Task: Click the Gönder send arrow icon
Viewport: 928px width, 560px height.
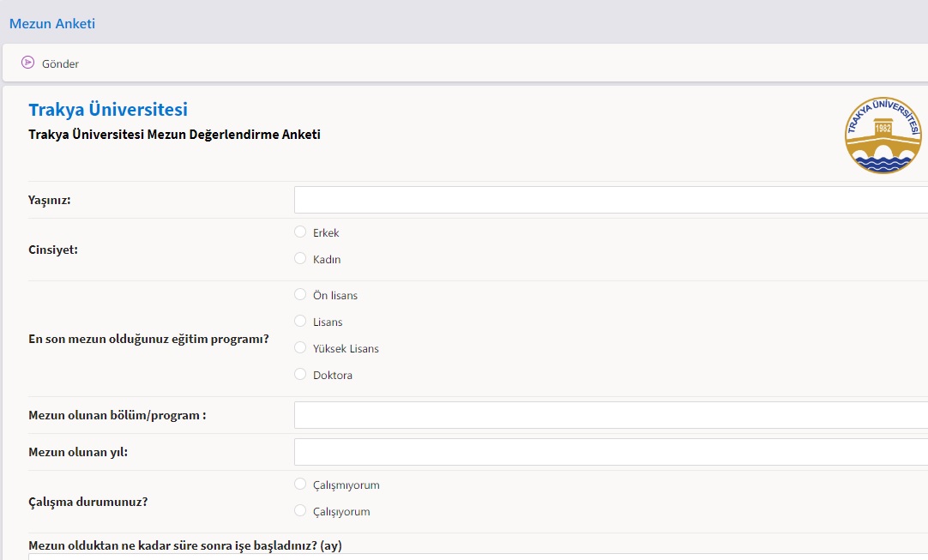Action: 27,63
